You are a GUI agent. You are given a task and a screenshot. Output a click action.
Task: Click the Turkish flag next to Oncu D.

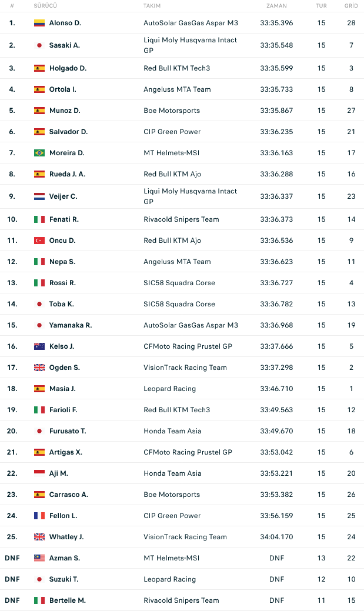(39, 241)
